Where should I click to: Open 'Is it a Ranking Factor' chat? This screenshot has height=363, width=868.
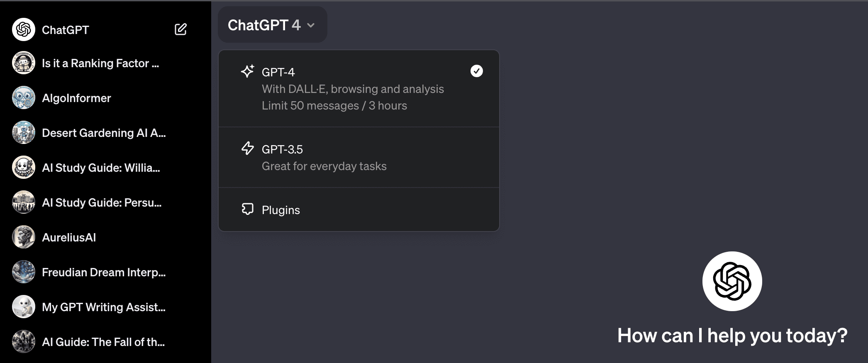[100, 63]
